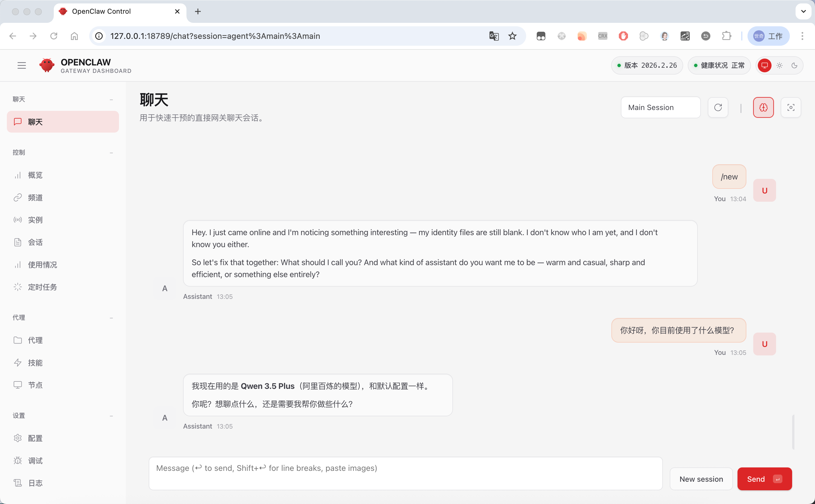Refresh the Main Session chat
Viewport: 815px width, 504px height.
tap(718, 107)
